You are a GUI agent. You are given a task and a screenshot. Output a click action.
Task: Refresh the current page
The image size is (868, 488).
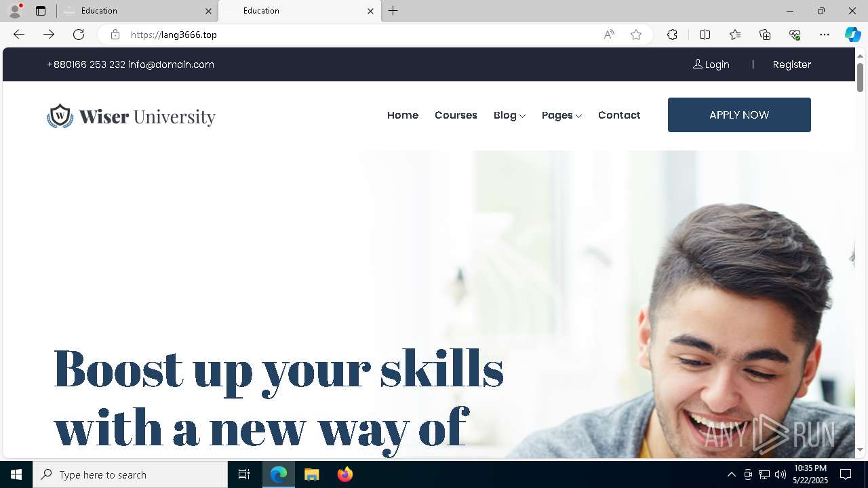point(79,35)
